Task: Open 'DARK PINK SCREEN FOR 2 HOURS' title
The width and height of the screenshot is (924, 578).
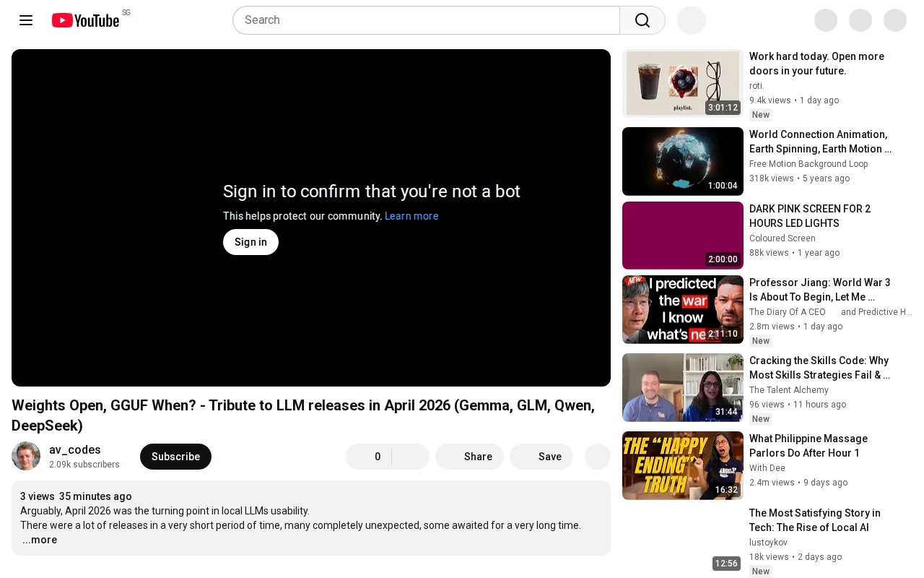Action: [810, 216]
